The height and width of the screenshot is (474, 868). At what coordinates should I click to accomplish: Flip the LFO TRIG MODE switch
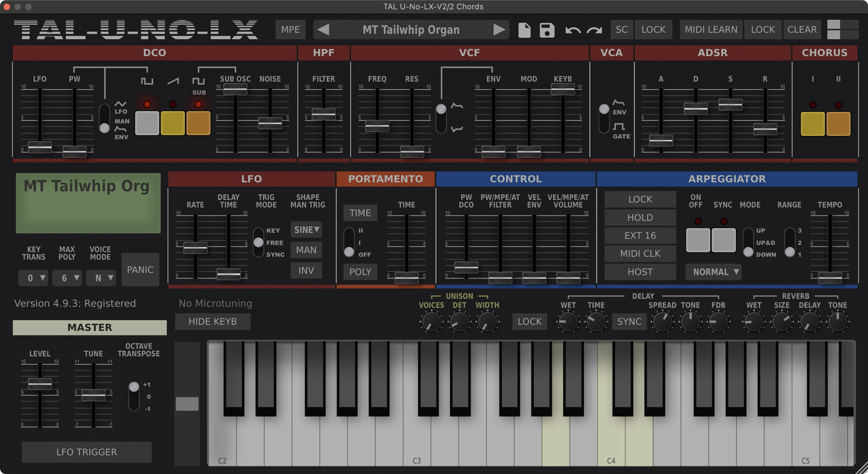(259, 242)
